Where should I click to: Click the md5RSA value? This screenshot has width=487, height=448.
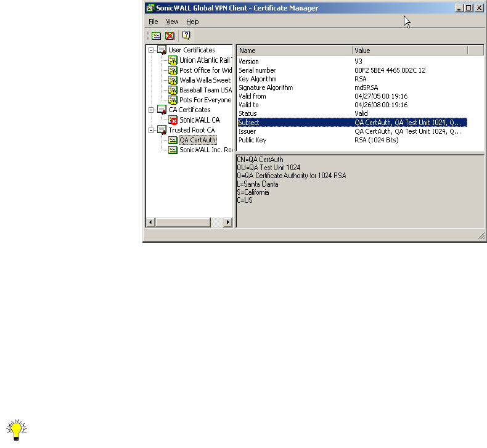pos(366,88)
